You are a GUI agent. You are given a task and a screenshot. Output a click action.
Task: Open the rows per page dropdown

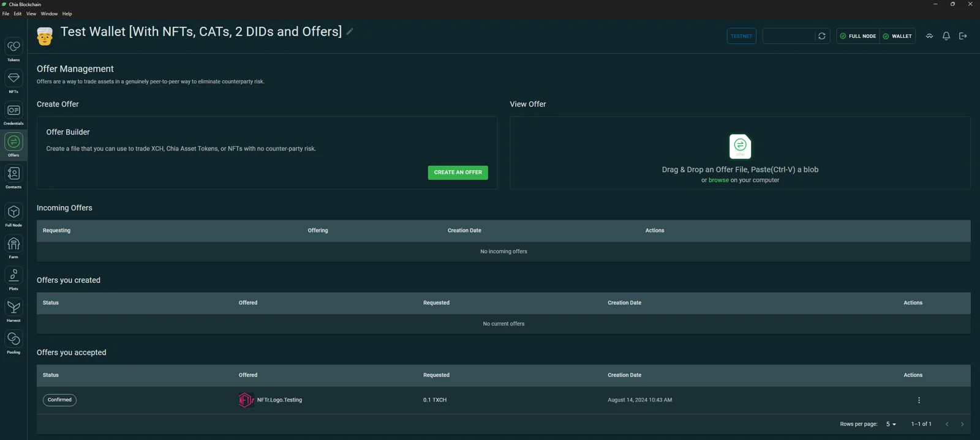pyautogui.click(x=891, y=424)
